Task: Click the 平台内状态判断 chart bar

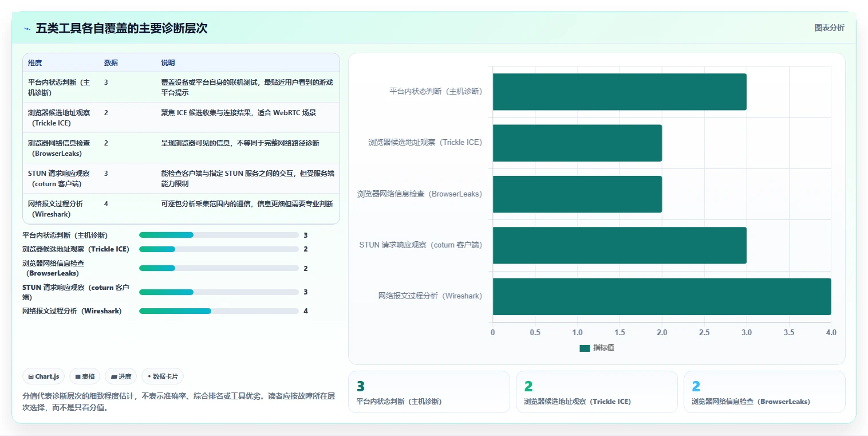Action: 620,92
